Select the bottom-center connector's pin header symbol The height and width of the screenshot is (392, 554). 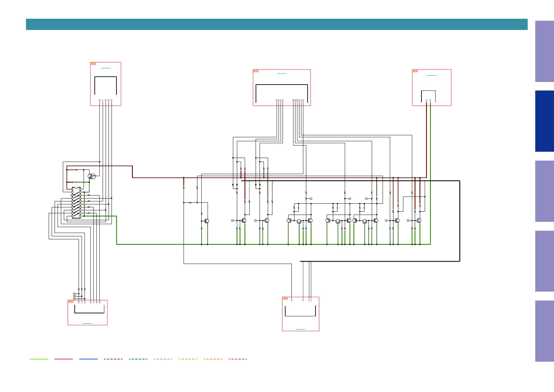(x=300, y=311)
